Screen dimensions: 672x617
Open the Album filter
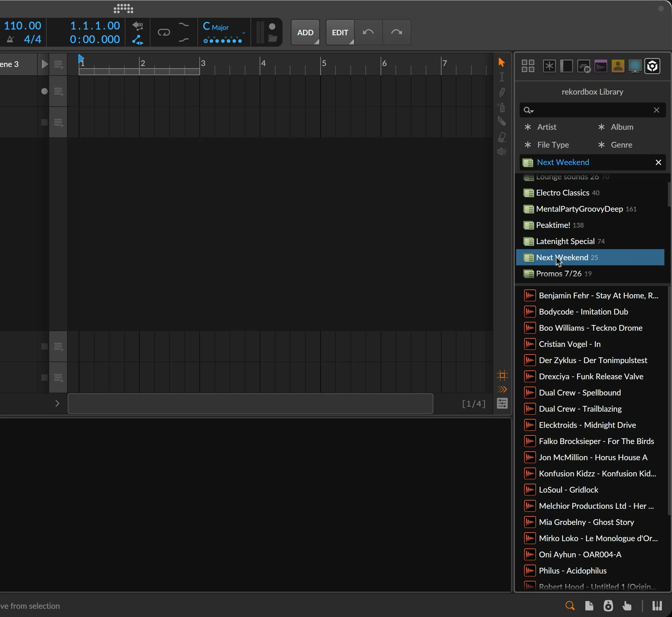[x=622, y=127]
